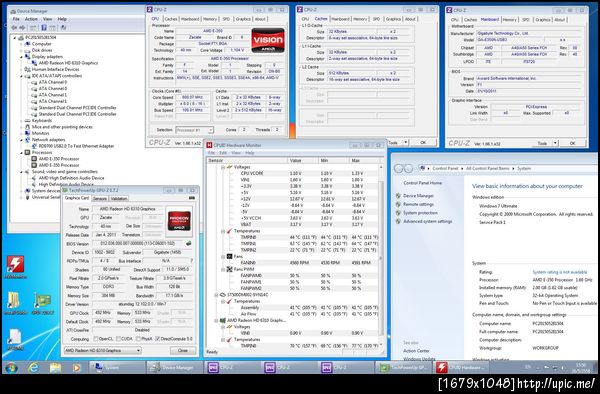Open the Processor Selection dropdown in CPU-Z
The image size is (600, 394).
194,130
